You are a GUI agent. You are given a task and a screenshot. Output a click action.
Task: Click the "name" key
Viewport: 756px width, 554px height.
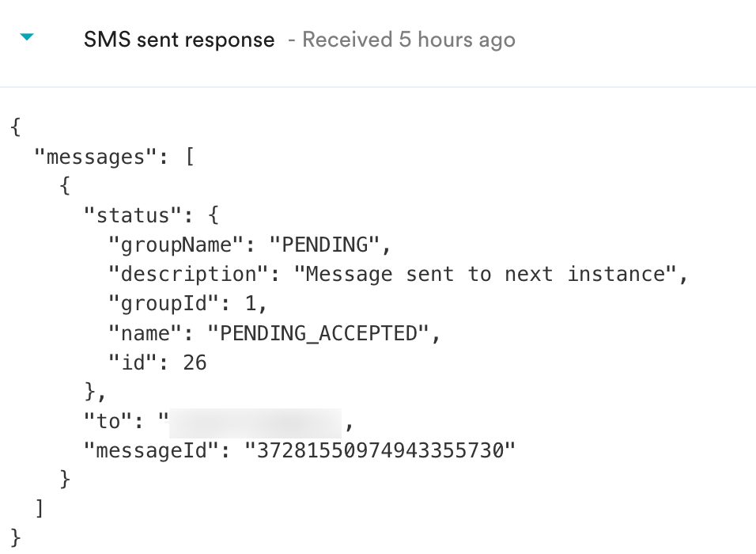145,333
